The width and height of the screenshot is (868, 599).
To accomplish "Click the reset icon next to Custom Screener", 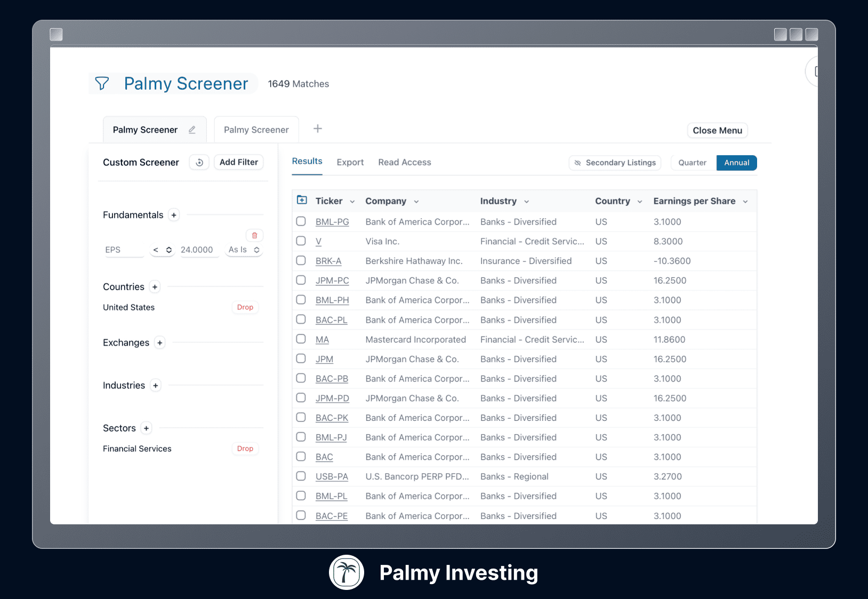I will click(199, 162).
